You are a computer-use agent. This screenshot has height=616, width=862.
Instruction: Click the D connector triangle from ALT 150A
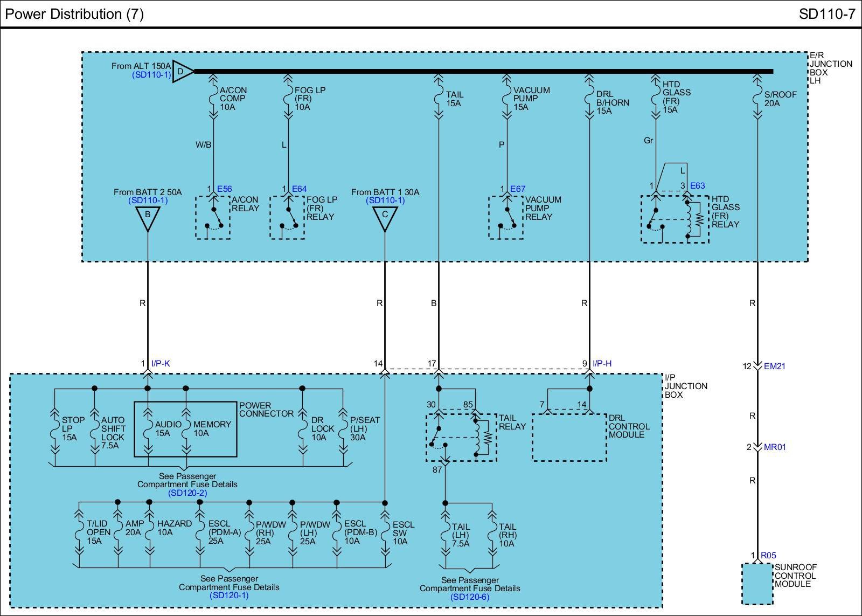(x=182, y=71)
